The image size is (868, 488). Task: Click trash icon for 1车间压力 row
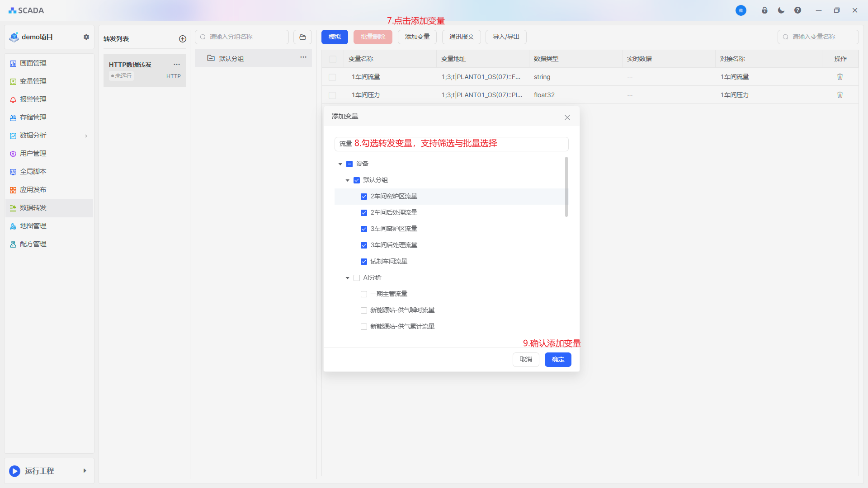point(840,95)
